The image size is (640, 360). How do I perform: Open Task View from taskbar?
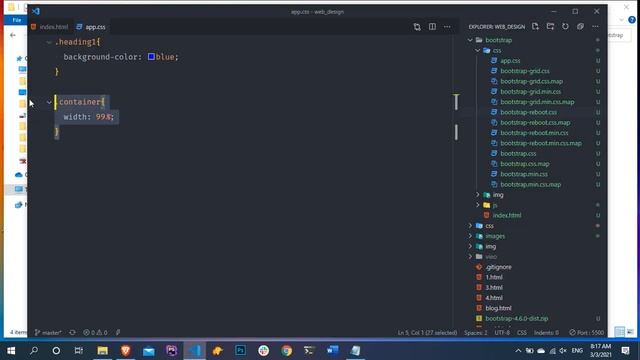click(x=78, y=351)
